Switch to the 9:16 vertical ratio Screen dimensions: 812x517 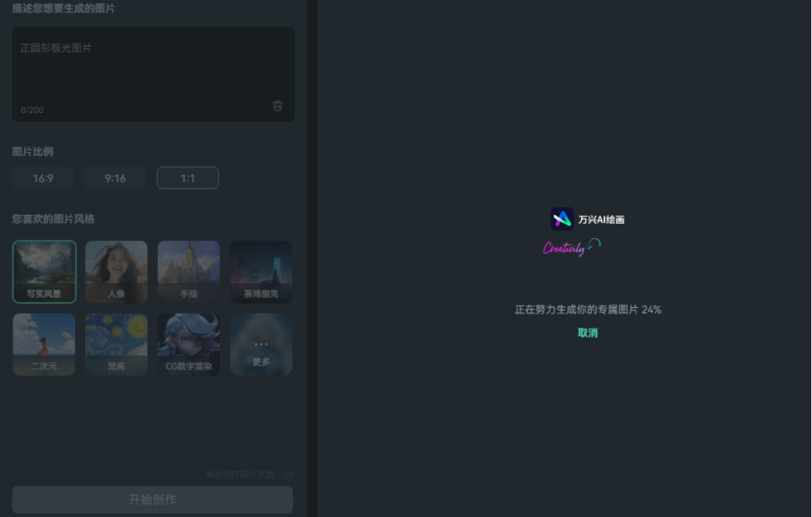[115, 177]
